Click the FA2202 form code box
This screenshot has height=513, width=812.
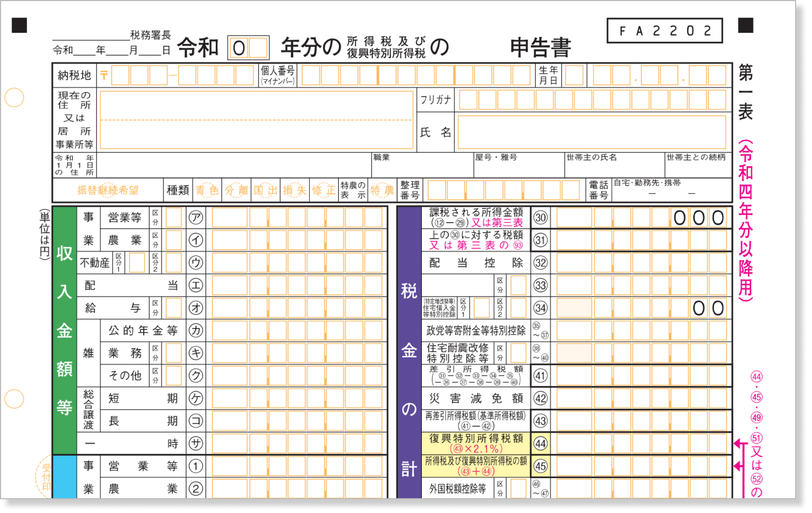[x=665, y=31]
